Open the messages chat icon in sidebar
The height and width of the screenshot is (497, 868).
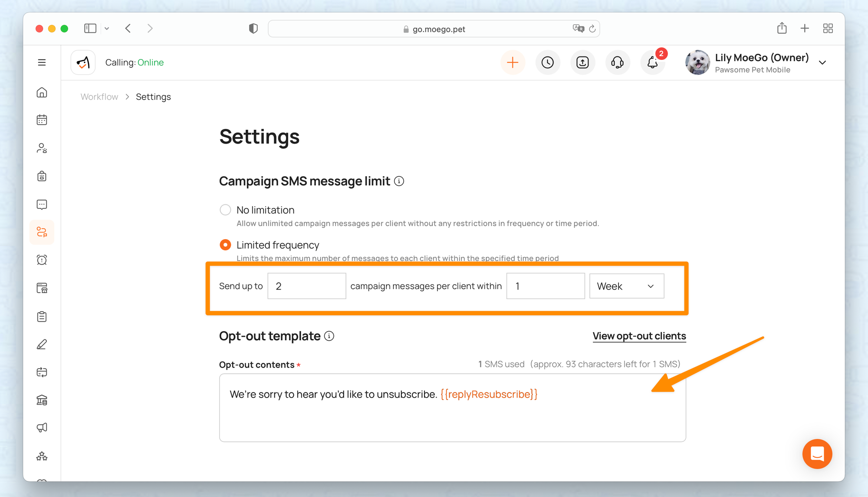(42, 204)
